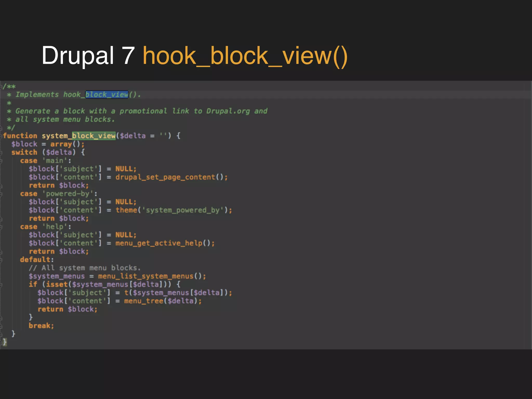Click the 't($system_menus[$delta]);' expression
Image resolution: width=532 pixels, height=399 pixels.
(178, 293)
